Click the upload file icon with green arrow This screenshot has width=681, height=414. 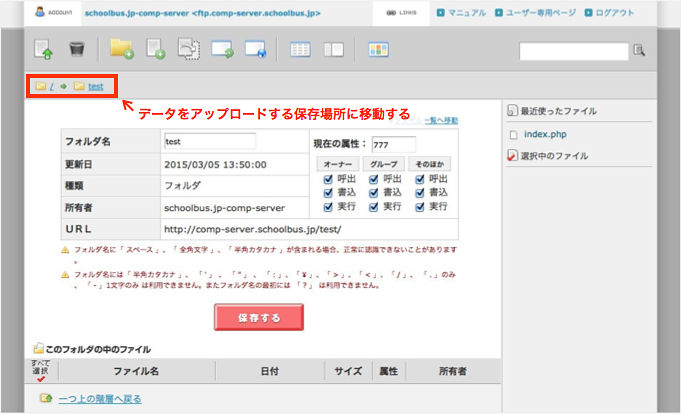click(43, 49)
